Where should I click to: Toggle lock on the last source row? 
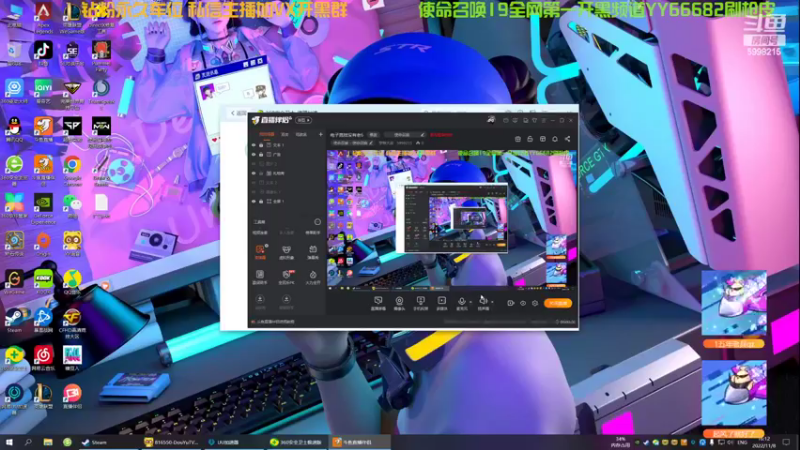point(261,202)
